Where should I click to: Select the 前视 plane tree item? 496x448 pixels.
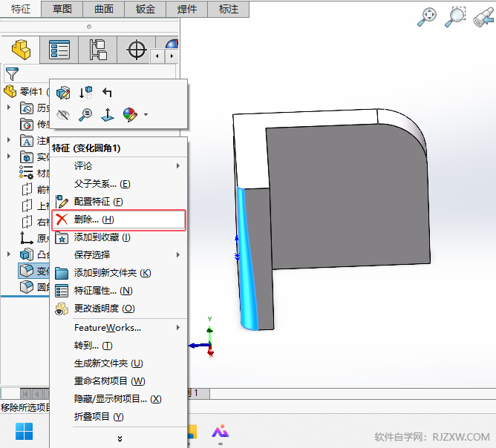coord(36,190)
